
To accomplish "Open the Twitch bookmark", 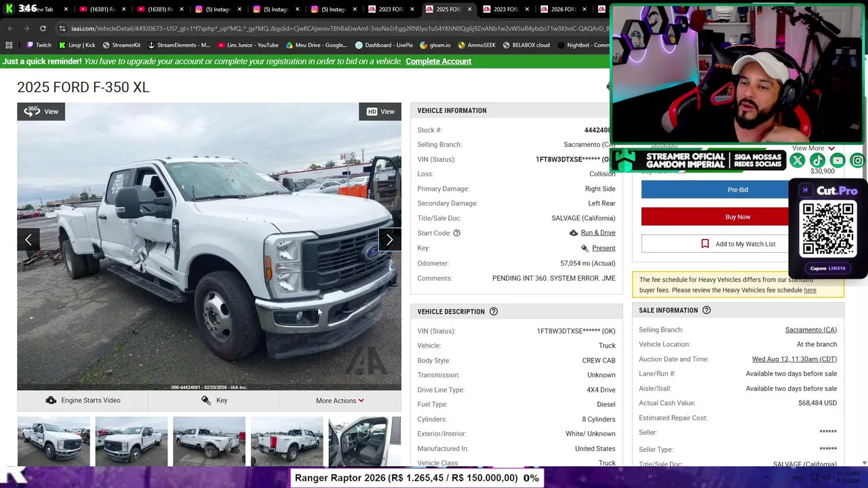I will 39,45.
